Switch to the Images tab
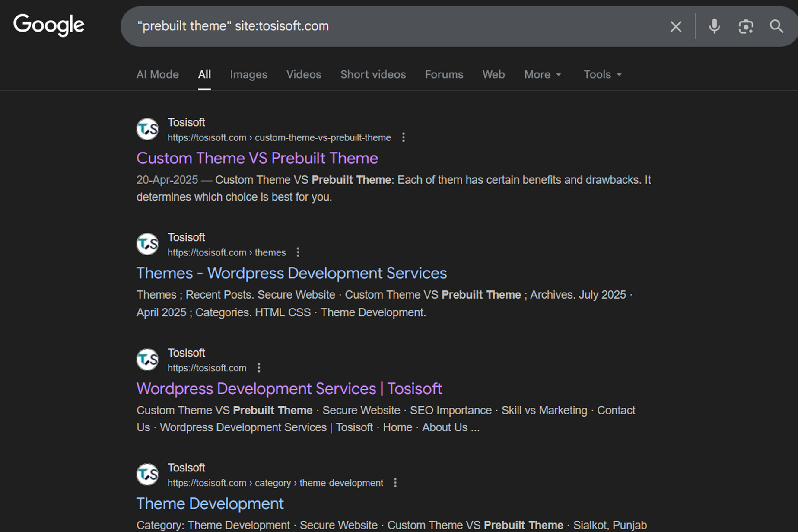 pyautogui.click(x=248, y=74)
